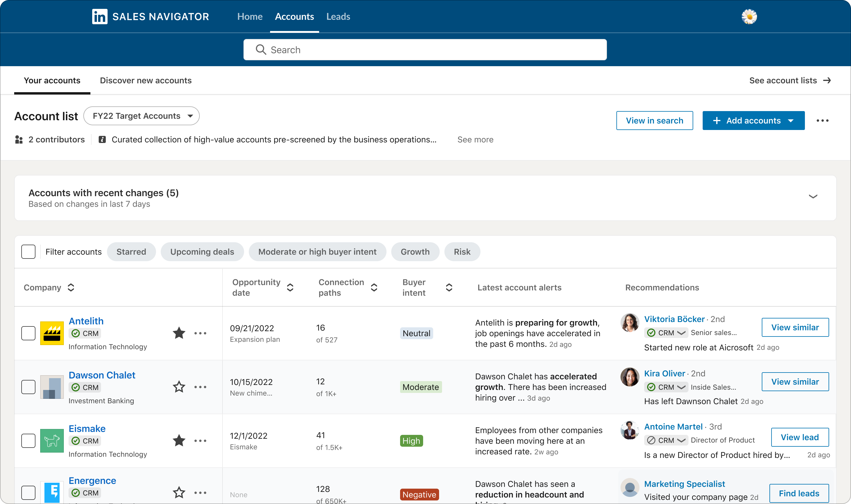Expand CRM dropdown for Antoine Martel

(681, 440)
